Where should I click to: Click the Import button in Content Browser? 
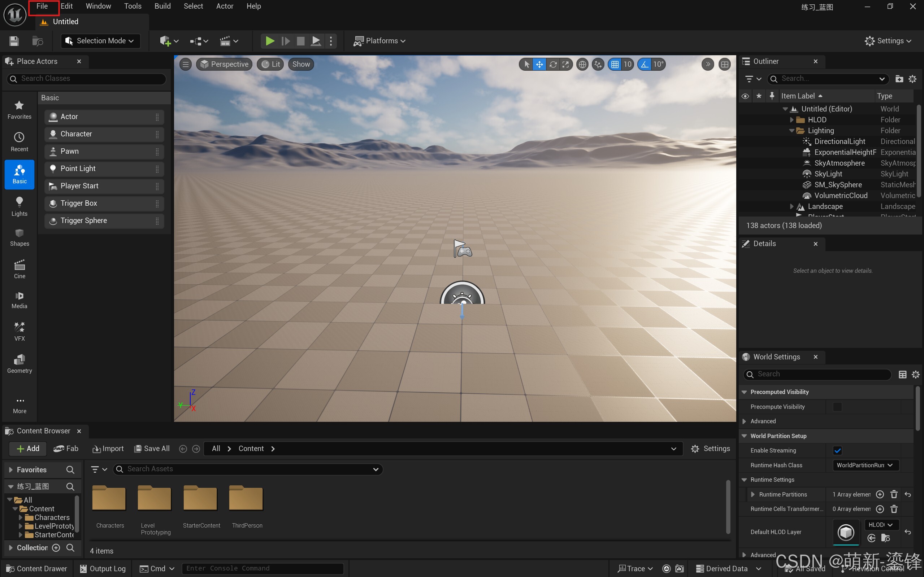[108, 449]
